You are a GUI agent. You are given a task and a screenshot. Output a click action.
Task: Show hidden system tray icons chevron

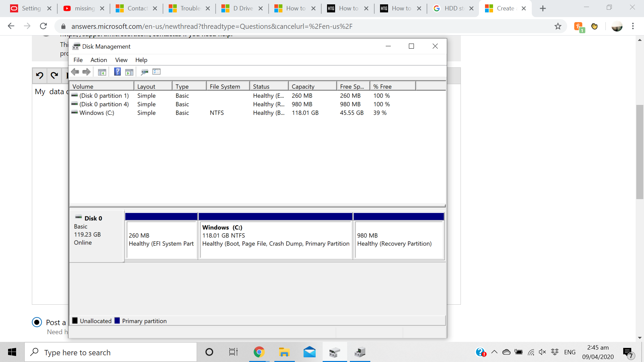[494, 352]
